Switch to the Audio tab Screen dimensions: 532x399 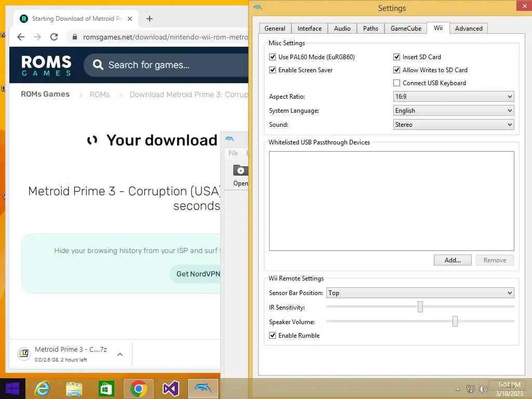[342, 29]
